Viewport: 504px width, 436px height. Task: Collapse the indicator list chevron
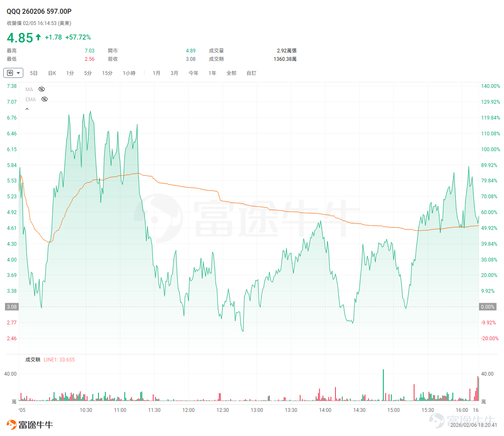pyautogui.click(x=27, y=109)
